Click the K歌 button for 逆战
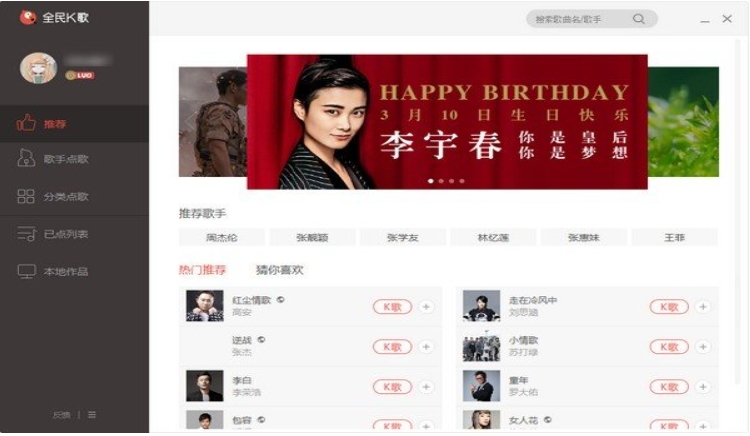The width and height of the screenshot is (750, 436). (x=392, y=347)
